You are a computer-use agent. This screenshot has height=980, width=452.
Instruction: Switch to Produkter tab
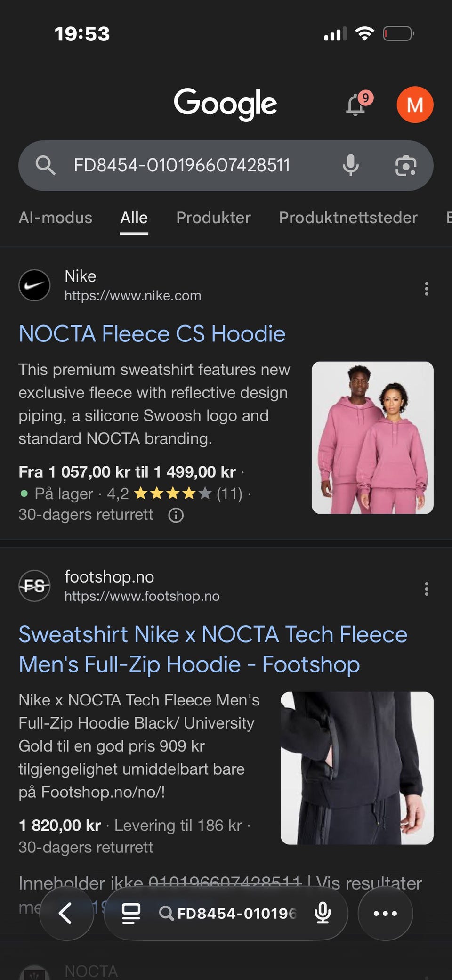213,218
